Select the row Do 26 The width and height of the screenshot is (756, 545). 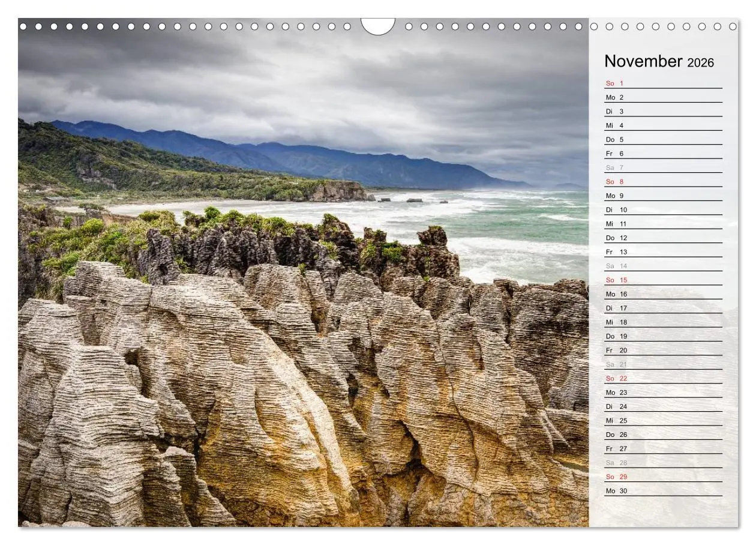point(663,434)
